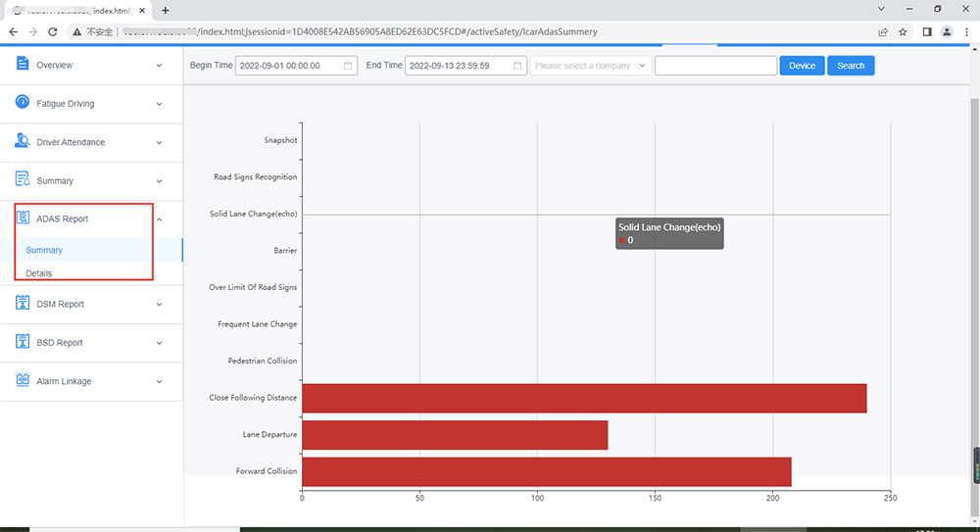
Task: Click the Alarm Linkage sidebar icon
Action: [23, 380]
